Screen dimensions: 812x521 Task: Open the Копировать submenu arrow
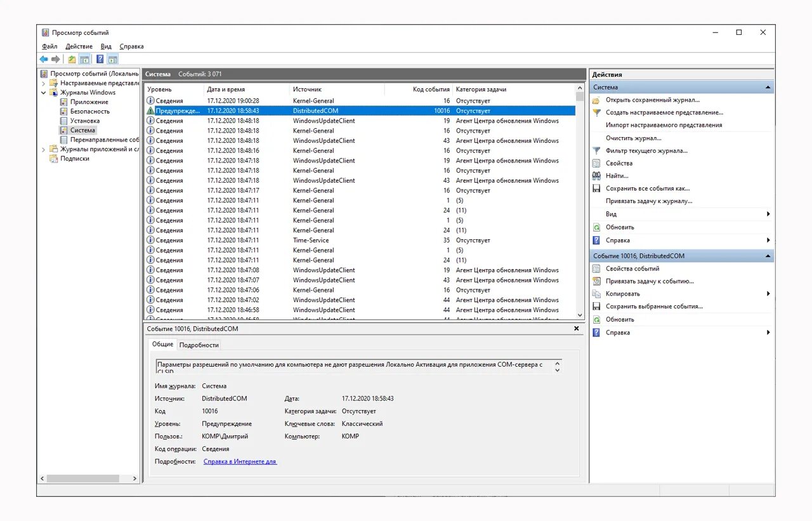[768, 294]
